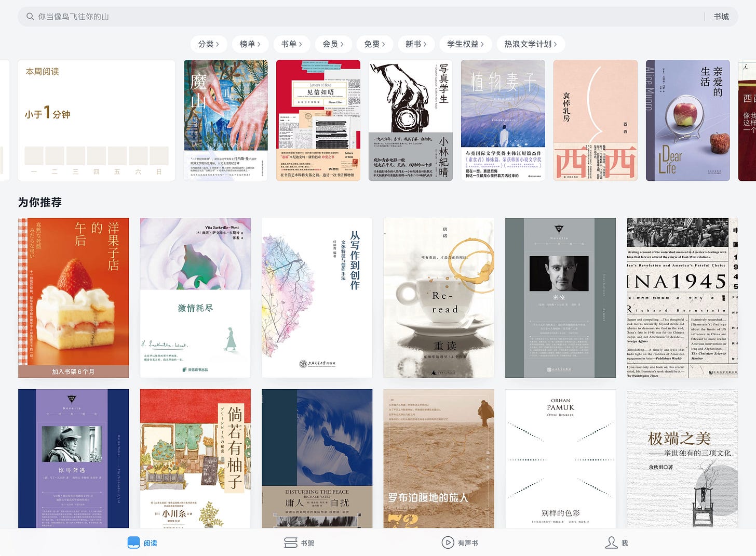
Task: Open the 会员 membership chip
Action: (x=333, y=44)
